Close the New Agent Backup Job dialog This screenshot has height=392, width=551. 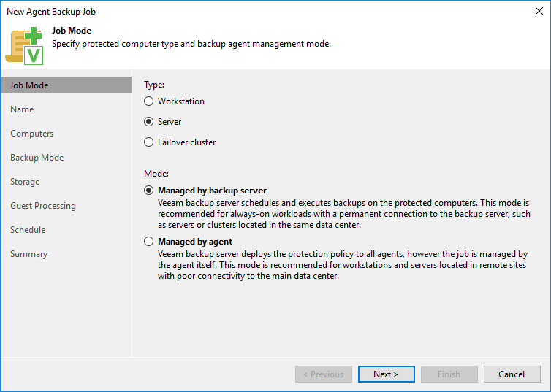538,11
